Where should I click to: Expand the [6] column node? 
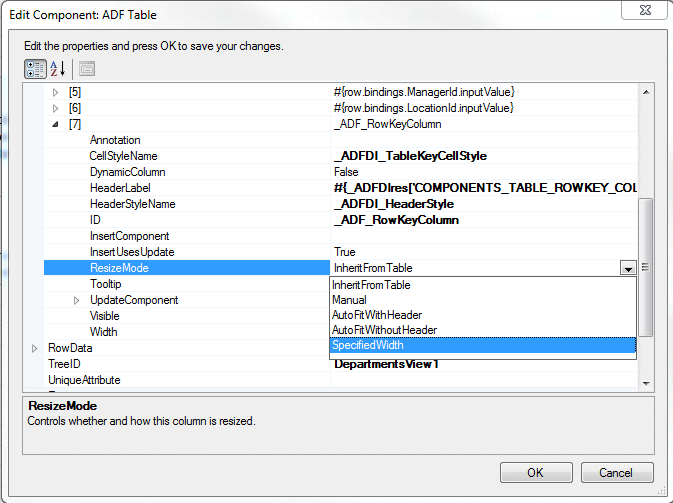click(55, 108)
